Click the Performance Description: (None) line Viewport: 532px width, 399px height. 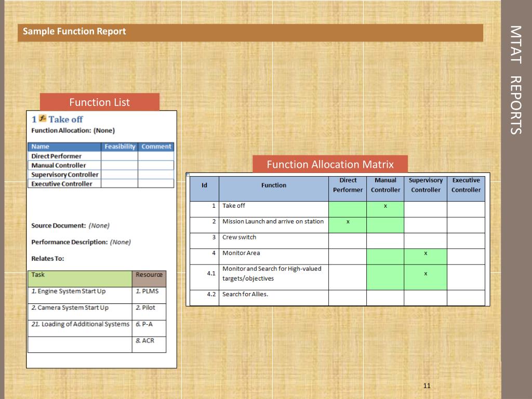click(81, 242)
